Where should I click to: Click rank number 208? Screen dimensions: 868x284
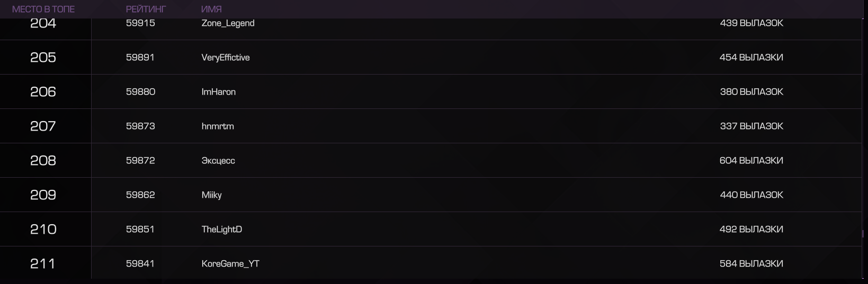(43, 161)
